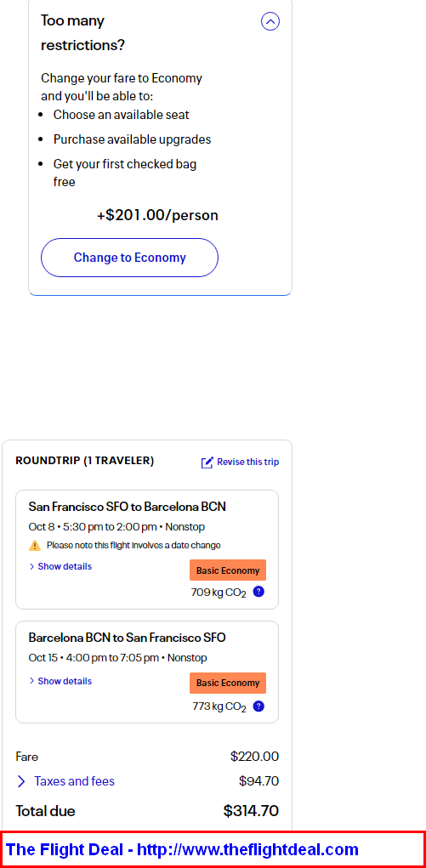Open the Revise this trip link text
Image resolution: width=426 pixels, height=868 pixels.
coord(247,462)
